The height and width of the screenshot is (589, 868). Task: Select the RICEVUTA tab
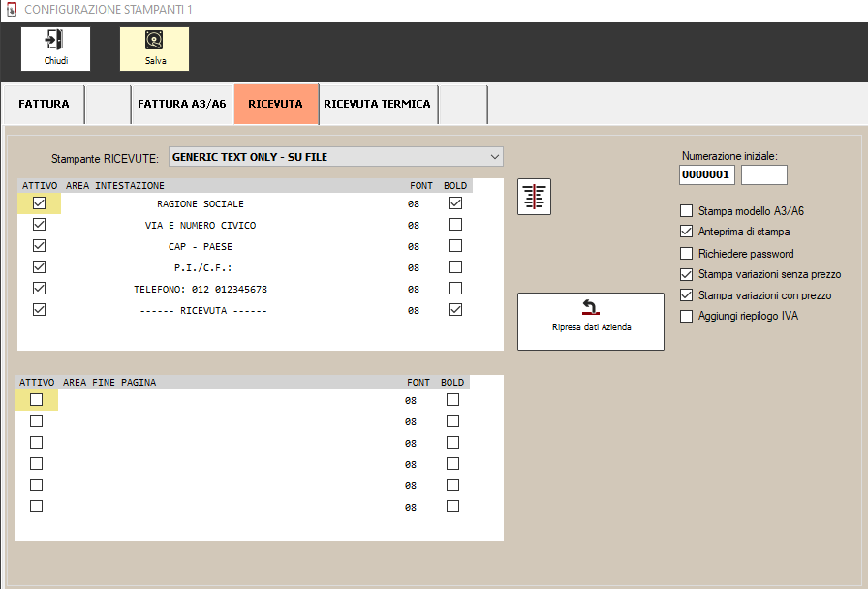coord(276,104)
